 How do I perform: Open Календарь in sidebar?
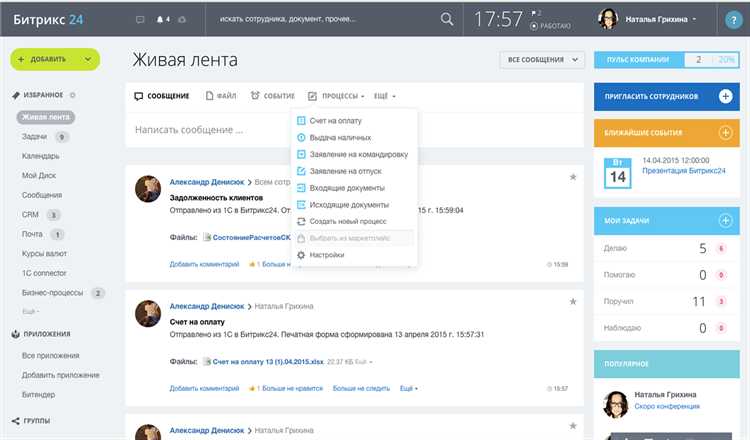(x=41, y=156)
